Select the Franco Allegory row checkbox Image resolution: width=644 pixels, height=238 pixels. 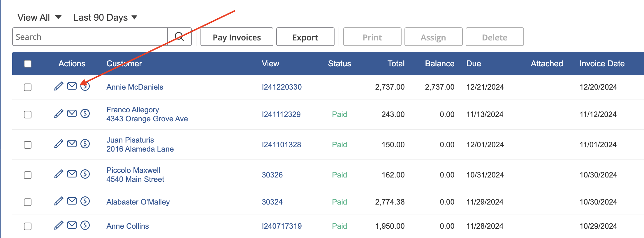click(x=28, y=115)
